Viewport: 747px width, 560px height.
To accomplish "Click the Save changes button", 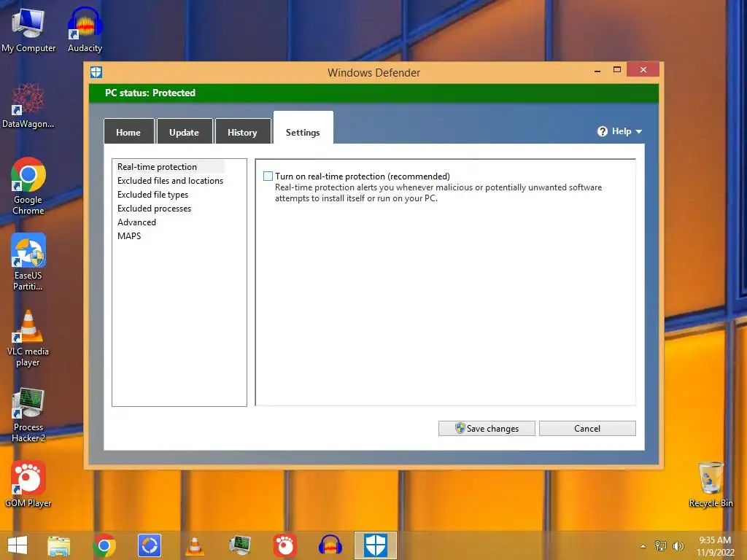I will point(487,428).
